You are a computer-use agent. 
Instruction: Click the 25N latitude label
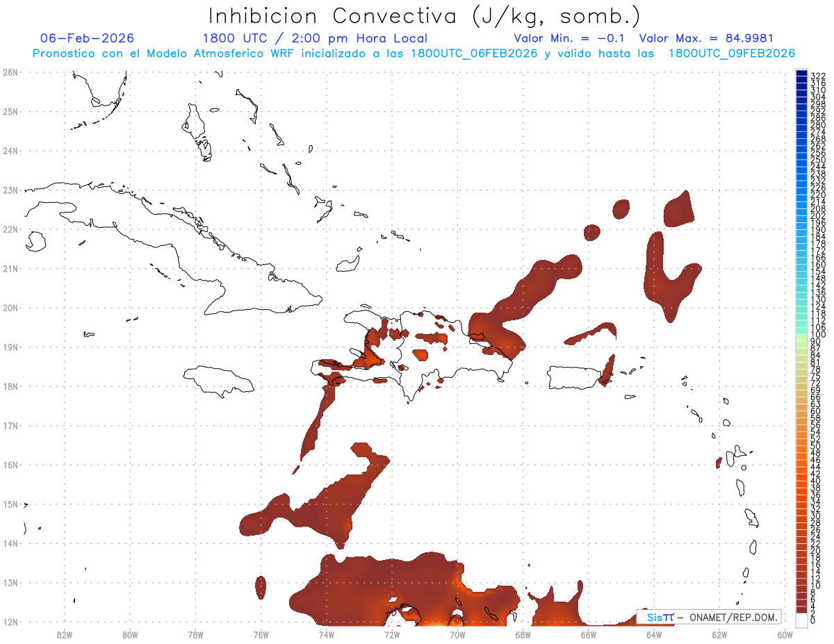[10, 111]
